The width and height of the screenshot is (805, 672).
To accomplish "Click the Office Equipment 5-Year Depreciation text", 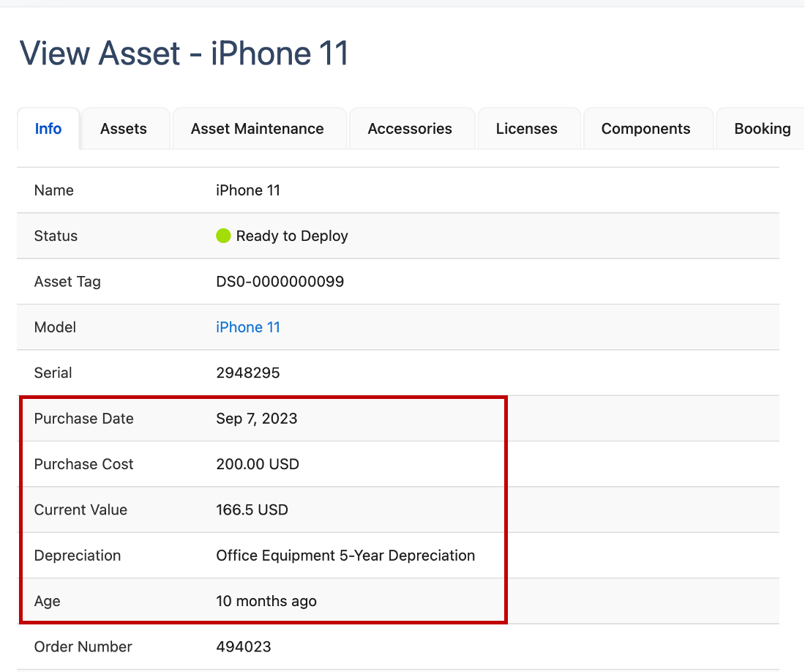I will point(345,556).
